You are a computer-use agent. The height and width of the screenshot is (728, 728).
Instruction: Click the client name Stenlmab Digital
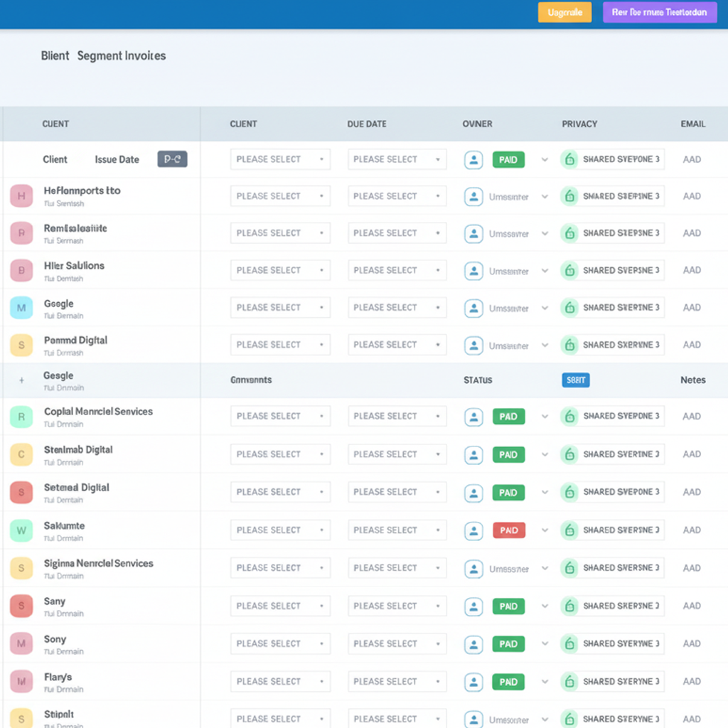[77, 449]
